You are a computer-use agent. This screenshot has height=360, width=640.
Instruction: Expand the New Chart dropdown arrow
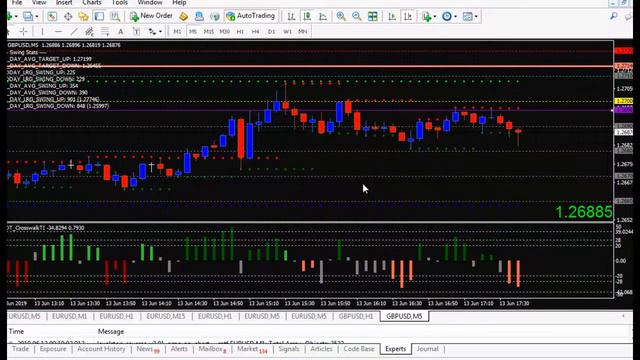(x=16, y=17)
